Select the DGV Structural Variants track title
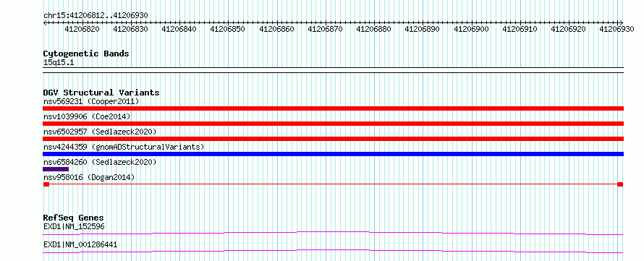Viewport: 644px width, 261px height. [101, 93]
